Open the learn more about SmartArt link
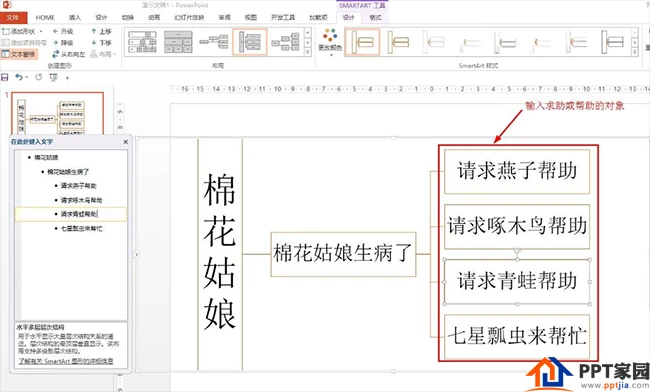 [x=65, y=361]
